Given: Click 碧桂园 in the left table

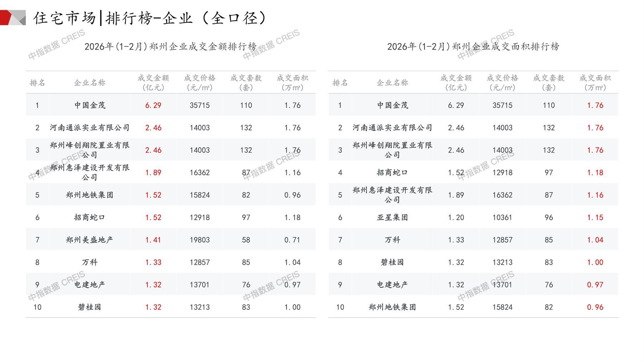Looking at the screenshot, I should tap(90, 307).
